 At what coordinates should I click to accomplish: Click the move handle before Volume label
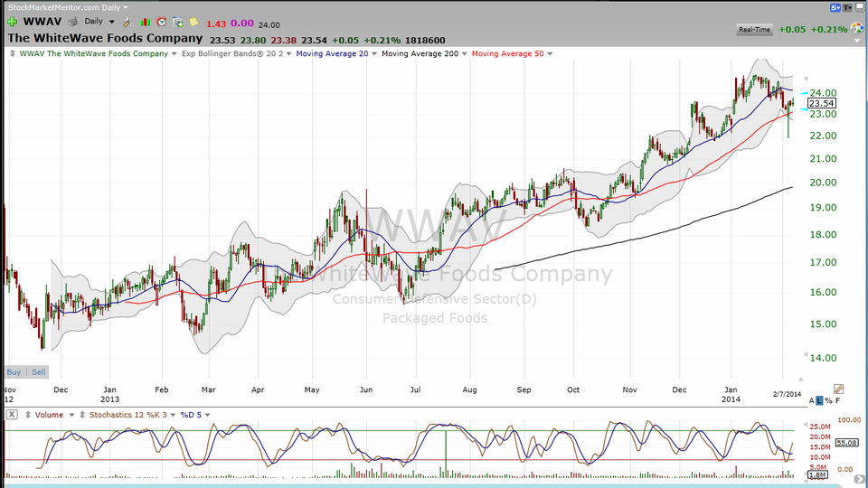click(x=28, y=415)
